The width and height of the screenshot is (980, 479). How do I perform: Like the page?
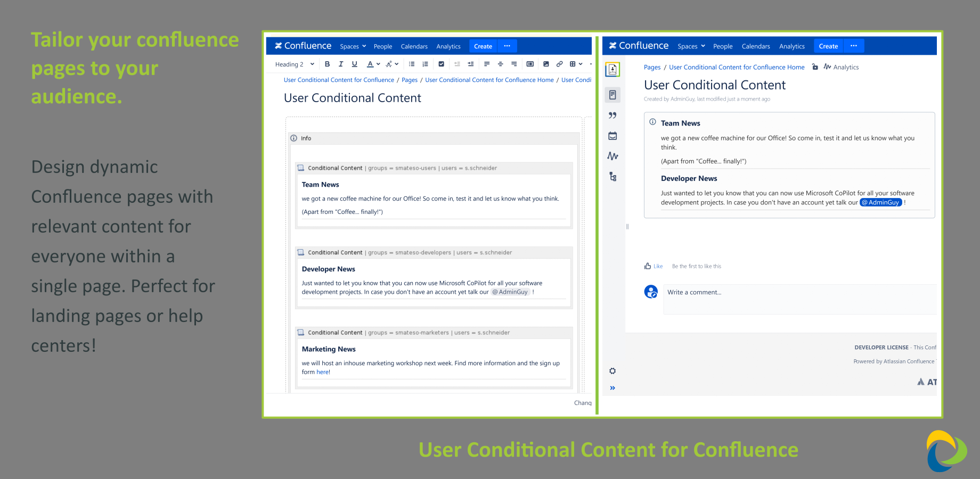[654, 266]
